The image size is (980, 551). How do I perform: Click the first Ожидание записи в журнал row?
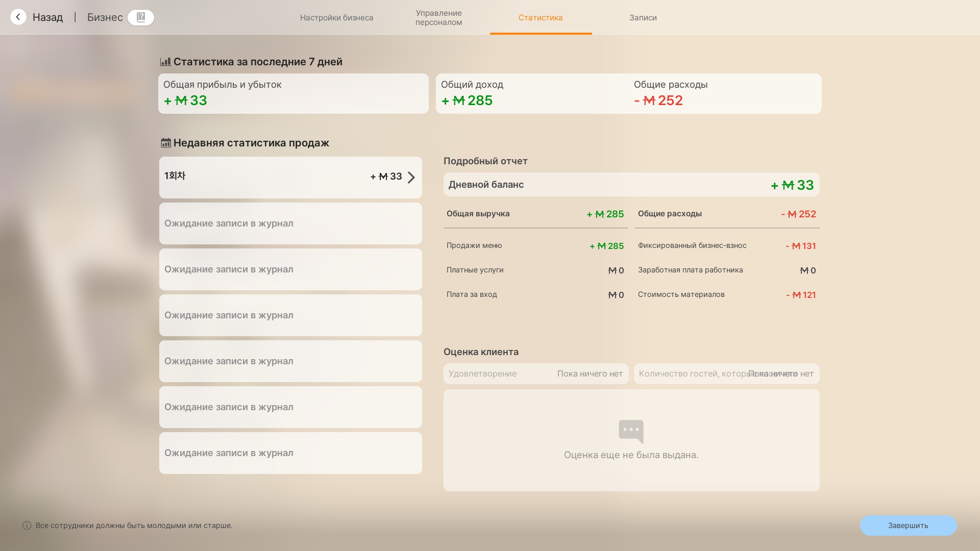coord(290,223)
